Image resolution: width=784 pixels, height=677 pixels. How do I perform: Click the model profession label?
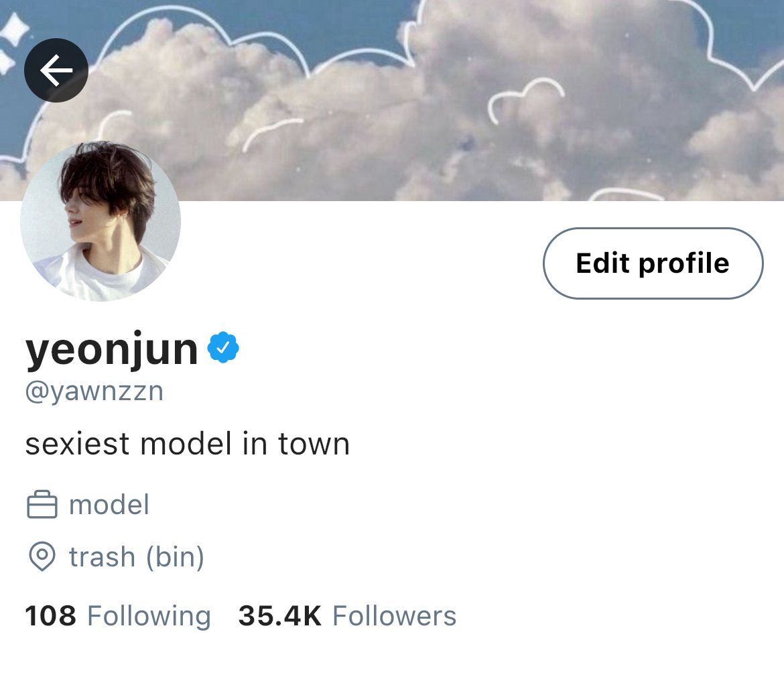coord(109,505)
